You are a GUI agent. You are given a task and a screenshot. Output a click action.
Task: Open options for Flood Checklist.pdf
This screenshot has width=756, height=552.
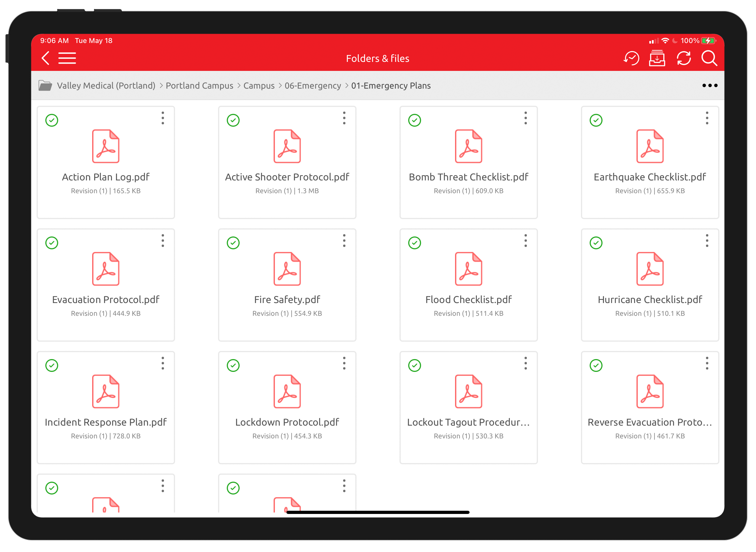[x=526, y=241]
